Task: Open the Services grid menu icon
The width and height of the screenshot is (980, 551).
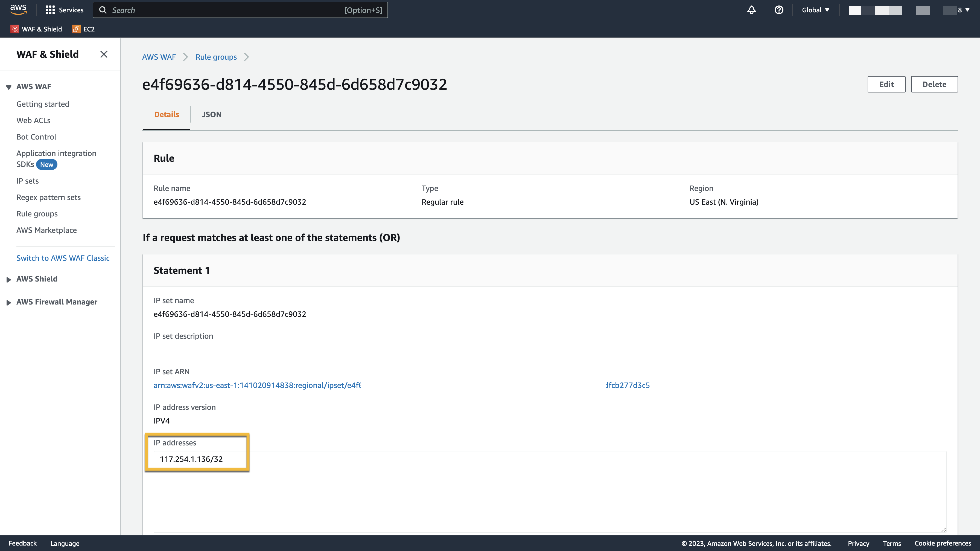Action: pyautogui.click(x=50, y=10)
